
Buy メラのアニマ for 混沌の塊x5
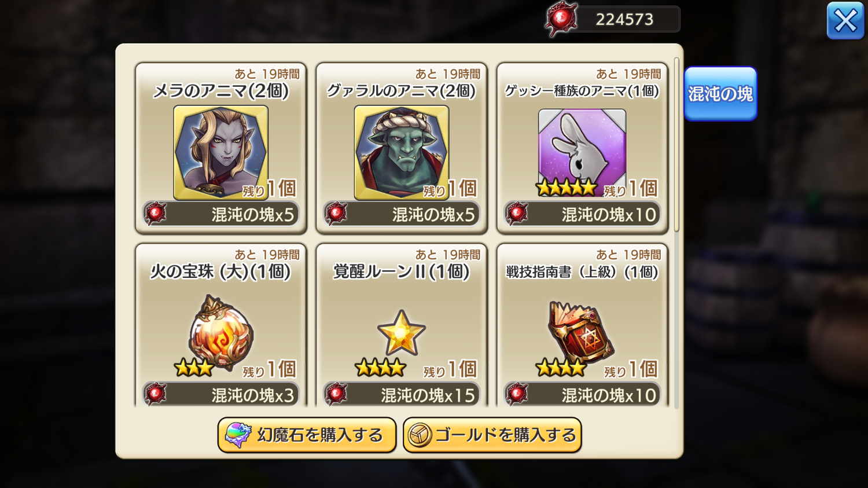click(221, 214)
